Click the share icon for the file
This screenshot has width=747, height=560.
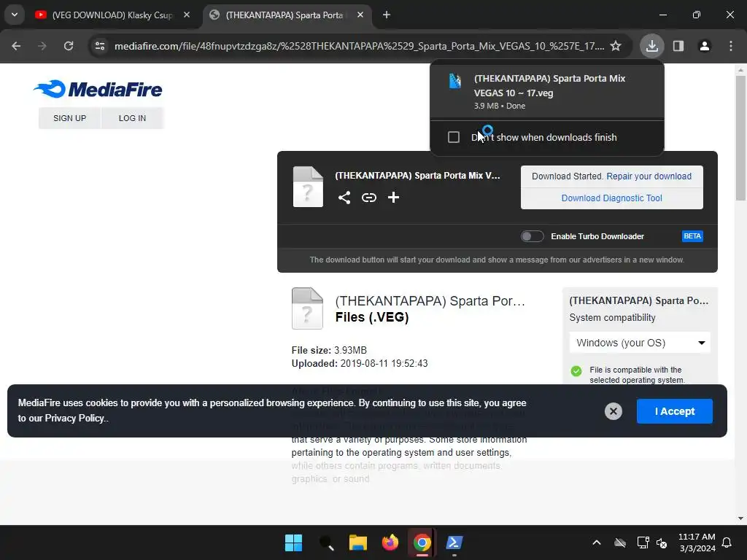click(344, 198)
